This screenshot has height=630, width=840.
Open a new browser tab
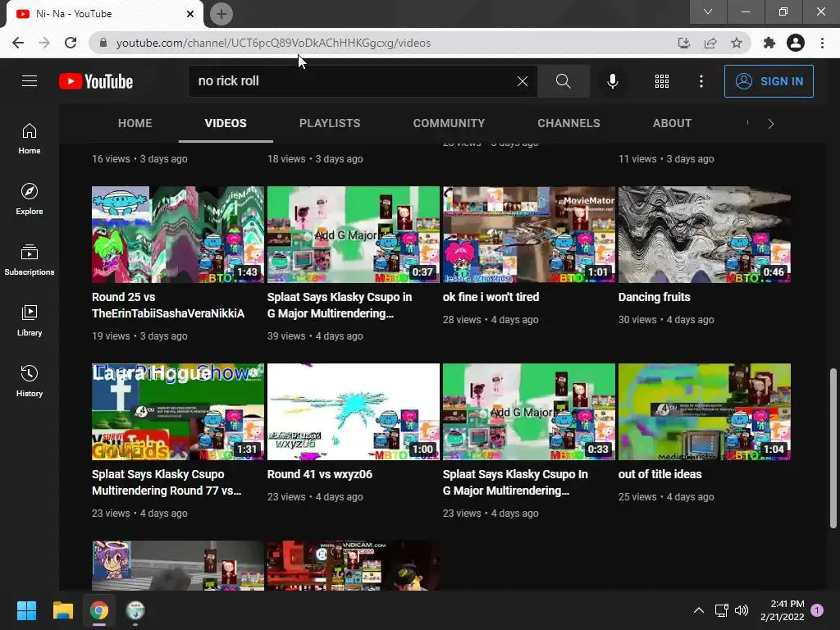(221, 14)
